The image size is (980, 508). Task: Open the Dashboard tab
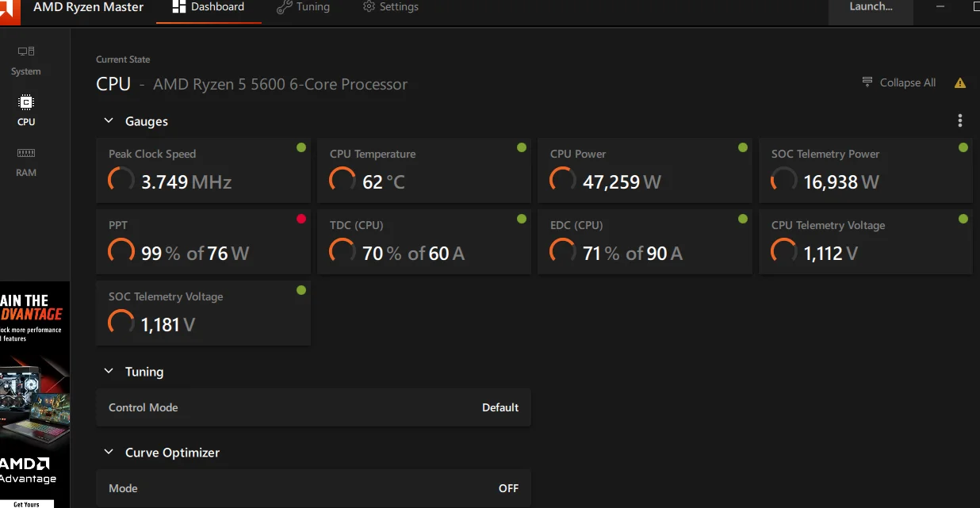[x=209, y=7]
